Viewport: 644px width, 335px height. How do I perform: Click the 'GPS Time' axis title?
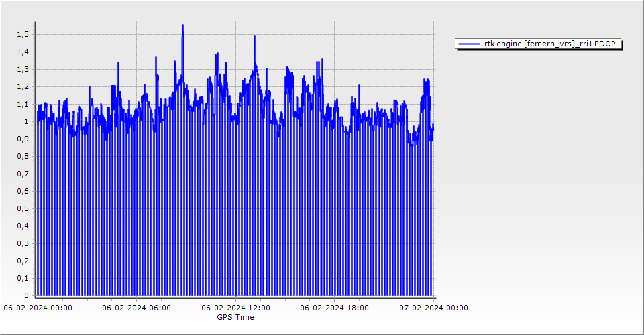tap(235, 317)
